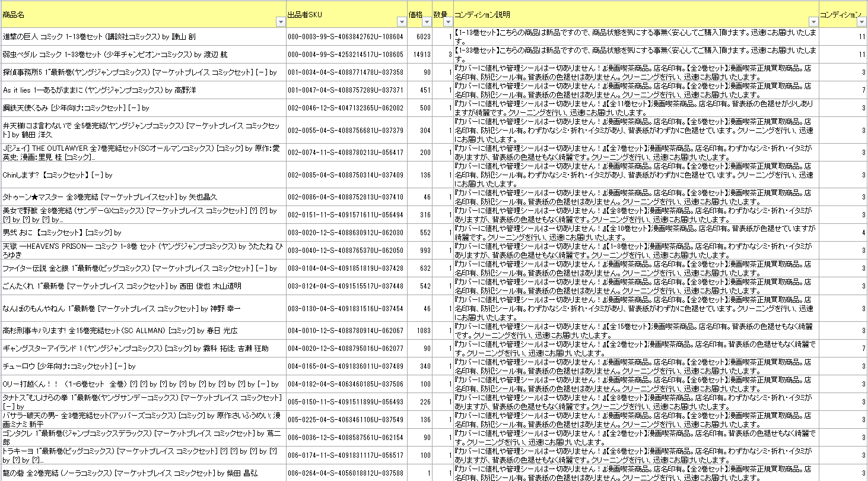Select SKU 004-0010-12-S-4088780914U-062067
This screenshot has width=868, height=481.
pyautogui.click(x=346, y=331)
